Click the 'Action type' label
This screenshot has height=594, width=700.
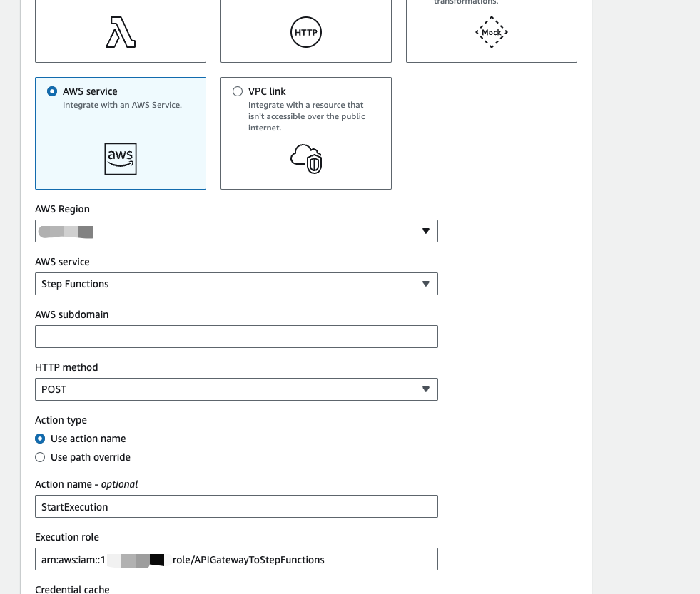point(61,421)
